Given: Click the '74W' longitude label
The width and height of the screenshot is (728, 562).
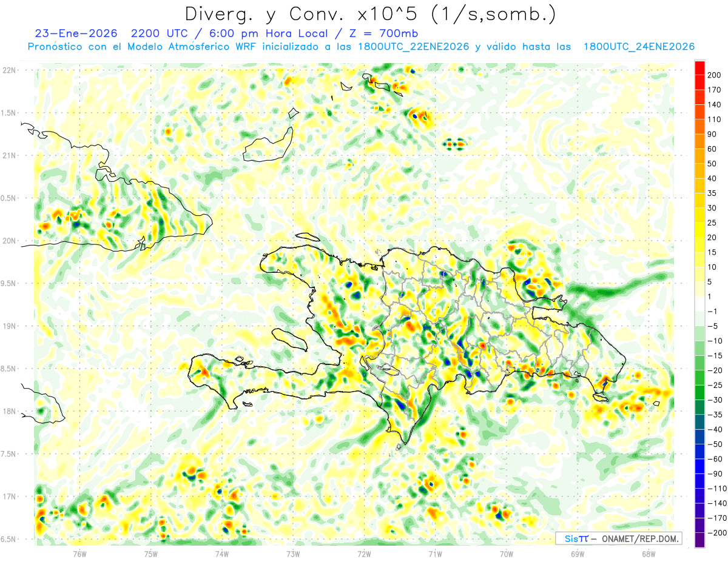Looking at the screenshot, I should (x=222, y=553).
